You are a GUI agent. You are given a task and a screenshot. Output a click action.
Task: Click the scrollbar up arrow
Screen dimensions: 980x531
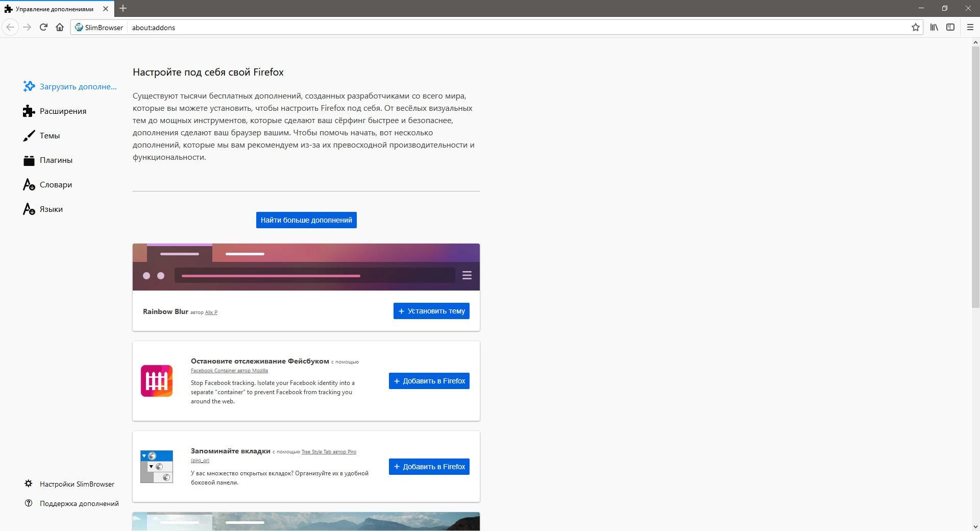(x=975, y=42)
